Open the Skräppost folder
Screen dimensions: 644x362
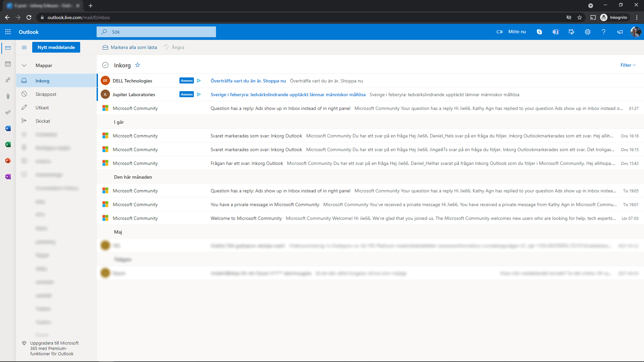[56, 94]
